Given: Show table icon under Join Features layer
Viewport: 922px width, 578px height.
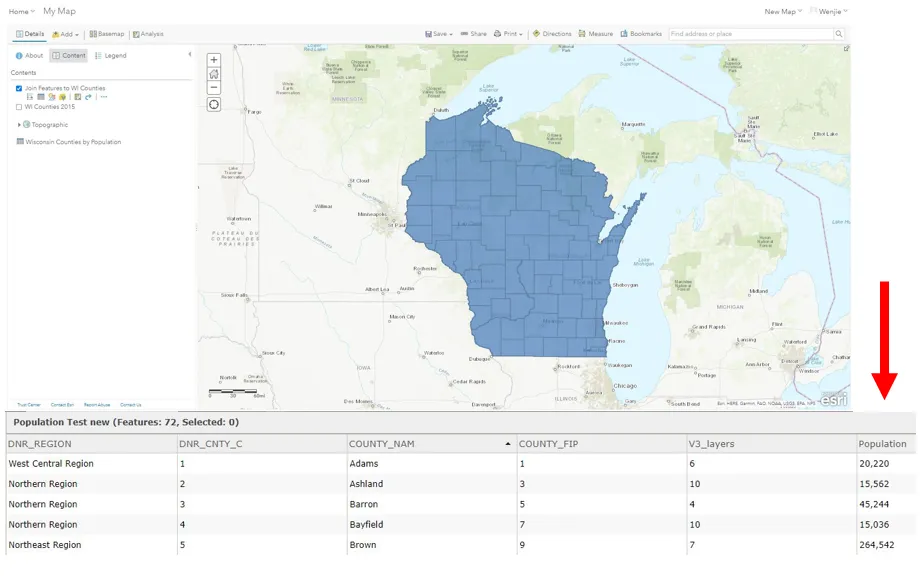Looking at the screenshot, I should click(40, 97).
